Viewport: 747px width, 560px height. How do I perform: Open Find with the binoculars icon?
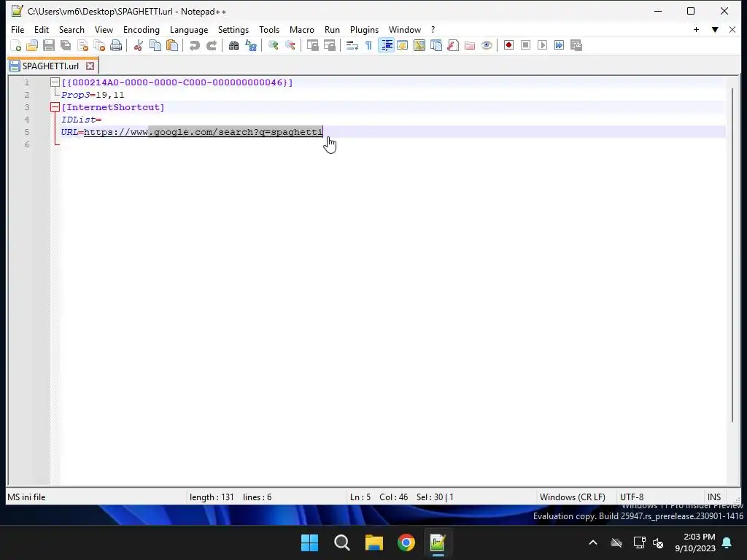tap(233, 45)
